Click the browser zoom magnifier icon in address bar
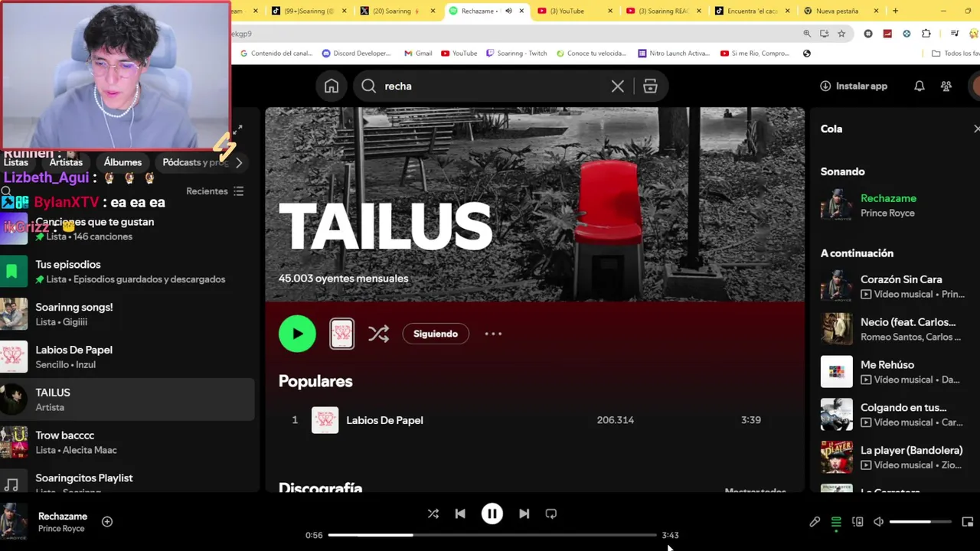The image size is (980, 551). tap(806, 34)
